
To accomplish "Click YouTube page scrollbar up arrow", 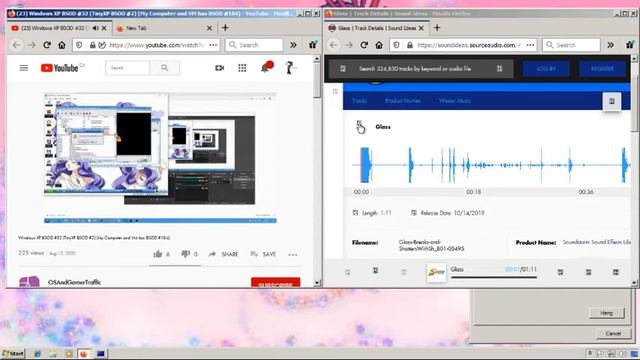I will [x=317, y=59].
